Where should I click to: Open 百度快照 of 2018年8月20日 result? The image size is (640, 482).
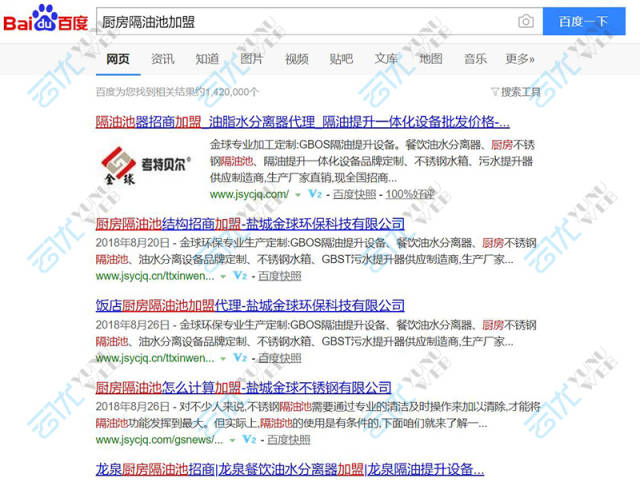(280, 276)
